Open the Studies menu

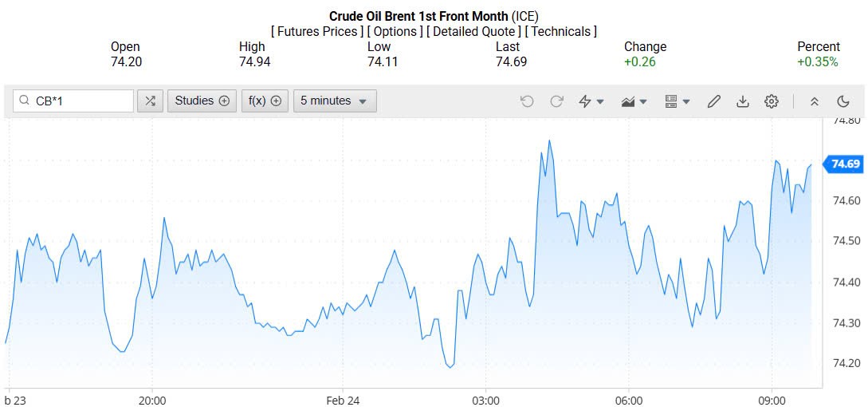tap(202, 101)
